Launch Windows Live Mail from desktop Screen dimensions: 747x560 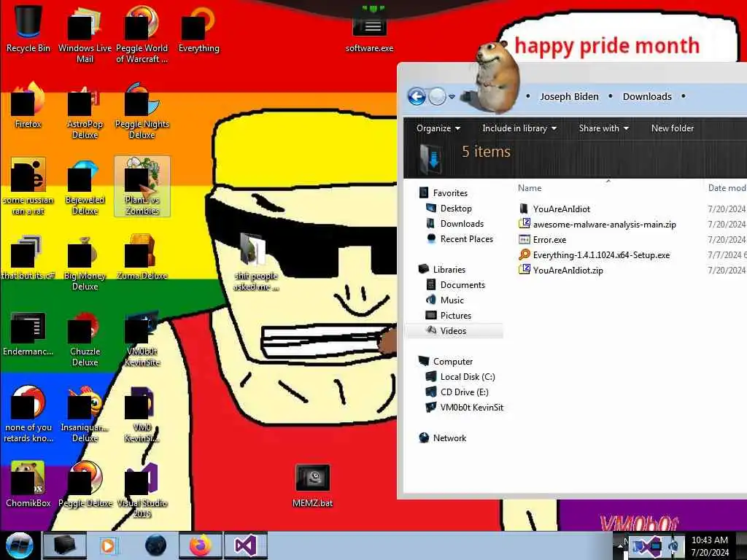pos(85,34)
